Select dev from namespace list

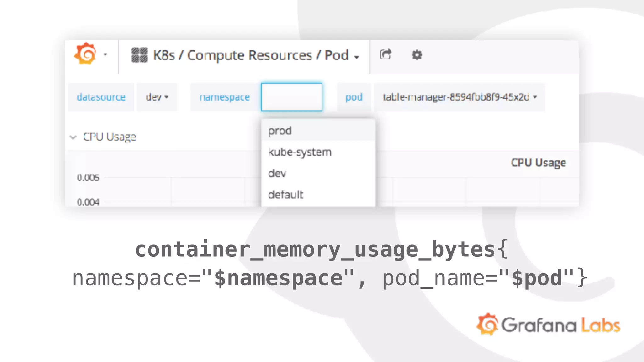click(318, 173)
